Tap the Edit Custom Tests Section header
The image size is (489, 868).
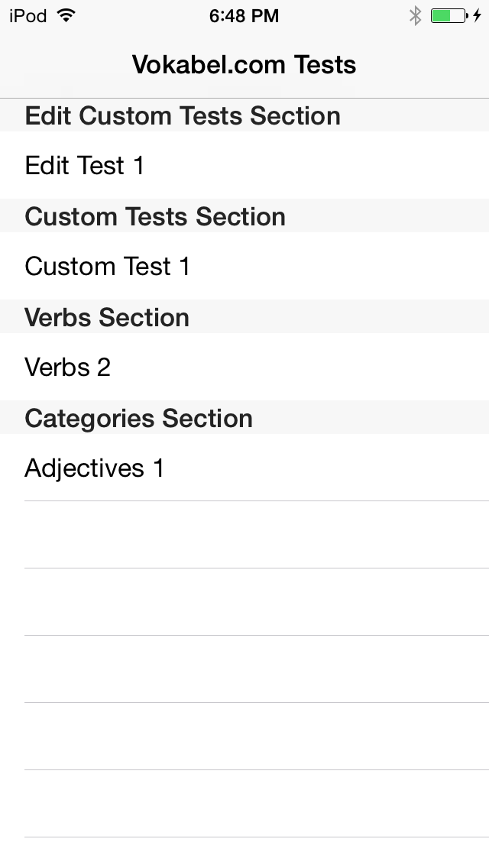click(x=183, y=116)
